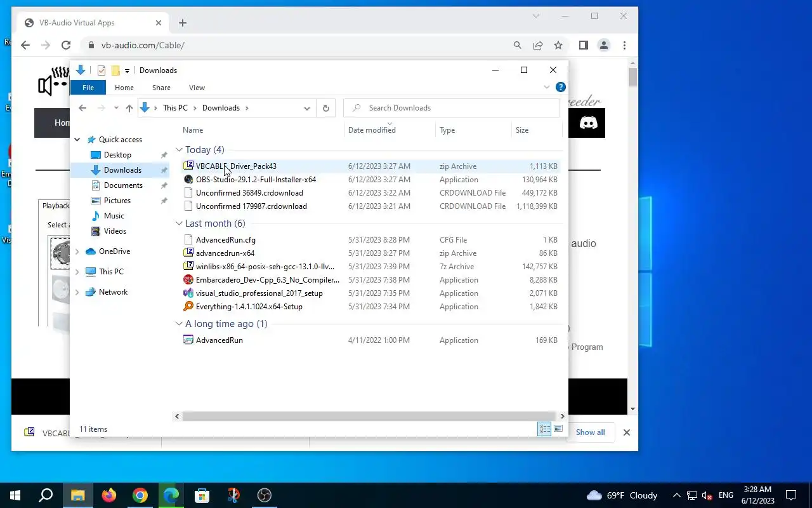Image resolution: width=812 pixels, height=508 pixels.
Task: Open the Share ribbon tab
Action: point(161,88)
